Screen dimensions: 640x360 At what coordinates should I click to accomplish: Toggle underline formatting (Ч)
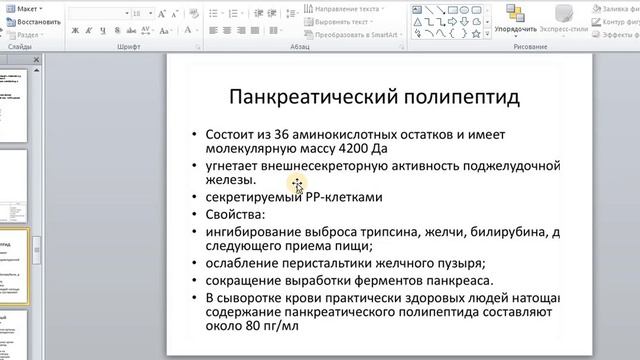pyautogui.click(x=103, y=31)
